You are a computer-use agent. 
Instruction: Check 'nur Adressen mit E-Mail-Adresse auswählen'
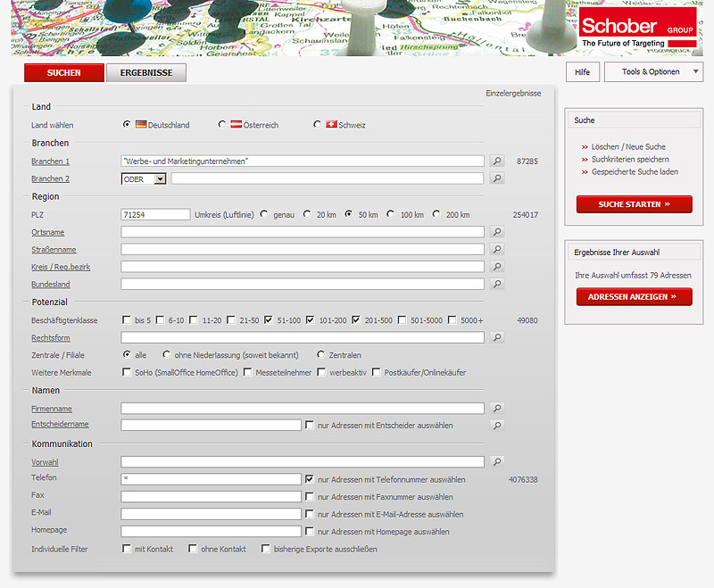(310, 514)
